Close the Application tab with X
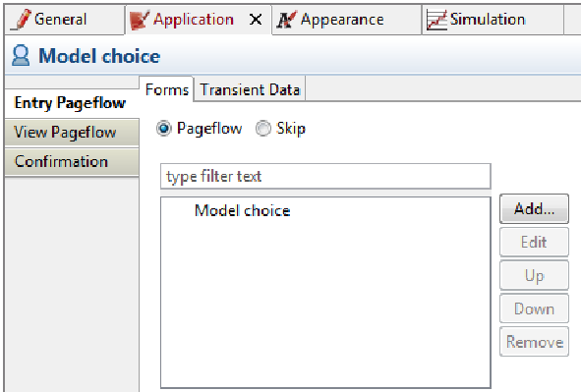Image resolution: width=581 pixels, height=392 pixels. (x=256, y=20)
